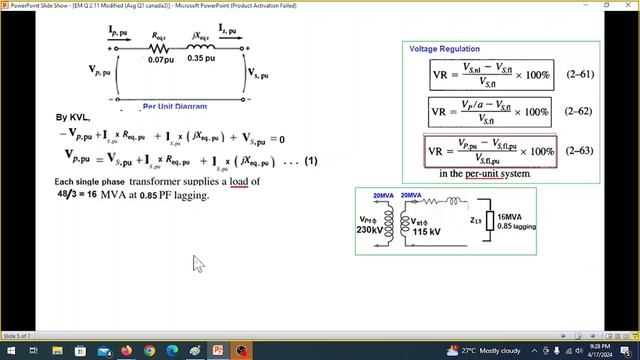
Task: Open File Explorer from taskbar
Action: [57, 351]
